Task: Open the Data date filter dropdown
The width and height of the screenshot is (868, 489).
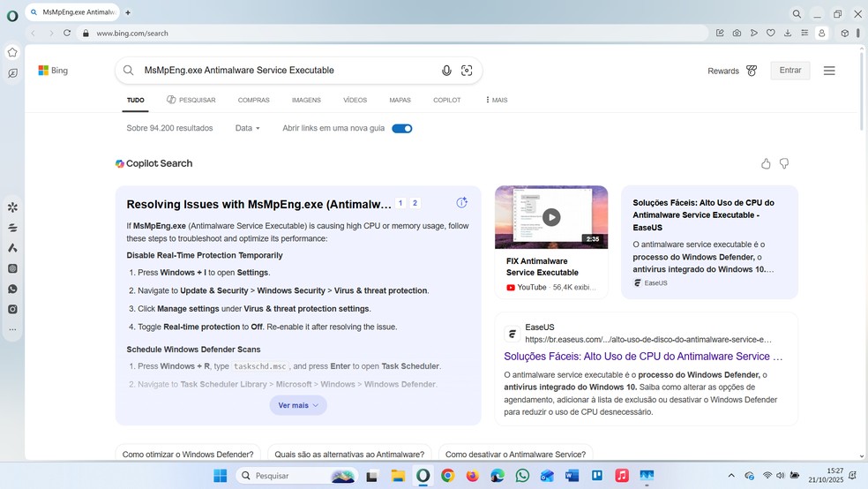Action: point(248,128)
